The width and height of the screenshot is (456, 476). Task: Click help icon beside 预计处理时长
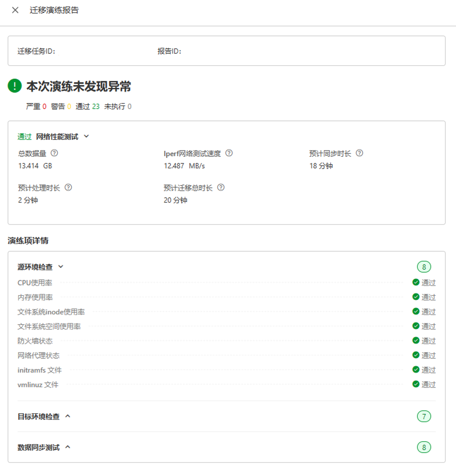(68, 188)
